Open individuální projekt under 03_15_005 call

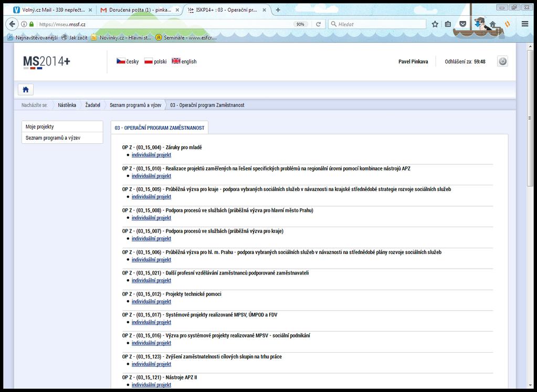pos(151,197)
